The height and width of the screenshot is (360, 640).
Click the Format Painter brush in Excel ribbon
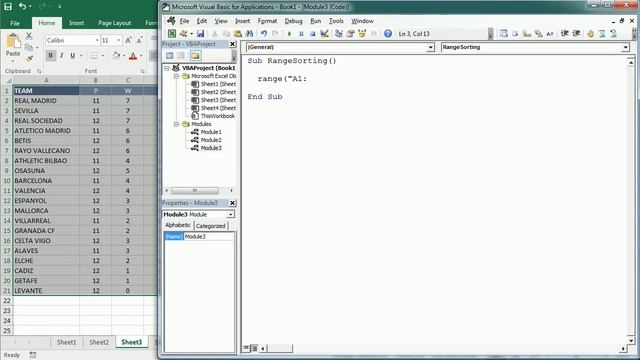point(29,59)
